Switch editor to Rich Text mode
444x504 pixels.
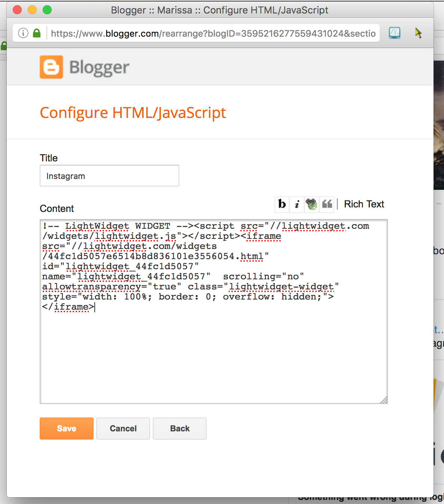coord(364,204)
